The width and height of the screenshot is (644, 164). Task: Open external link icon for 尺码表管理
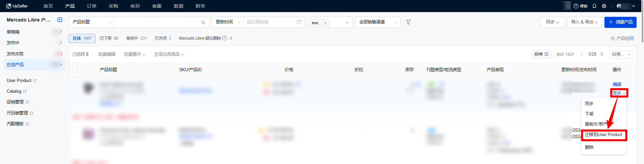pyautogui.click(x=32, y=113)
